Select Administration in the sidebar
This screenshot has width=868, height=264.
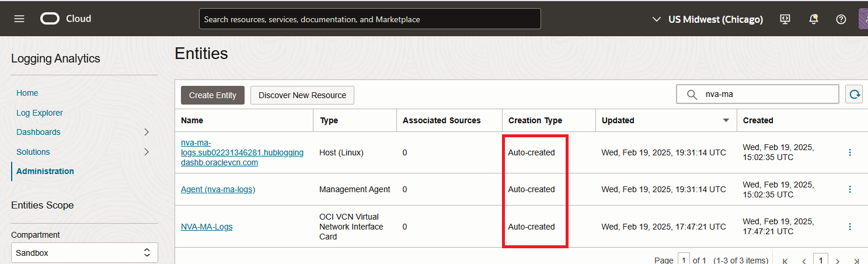(x=45, y=171)
